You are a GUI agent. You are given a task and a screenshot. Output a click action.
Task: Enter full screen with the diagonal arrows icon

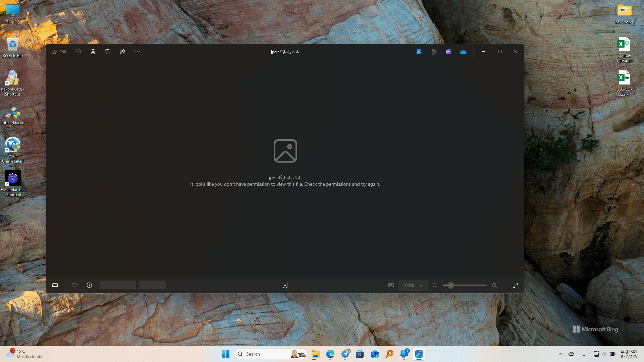click(x=515, y=285)
